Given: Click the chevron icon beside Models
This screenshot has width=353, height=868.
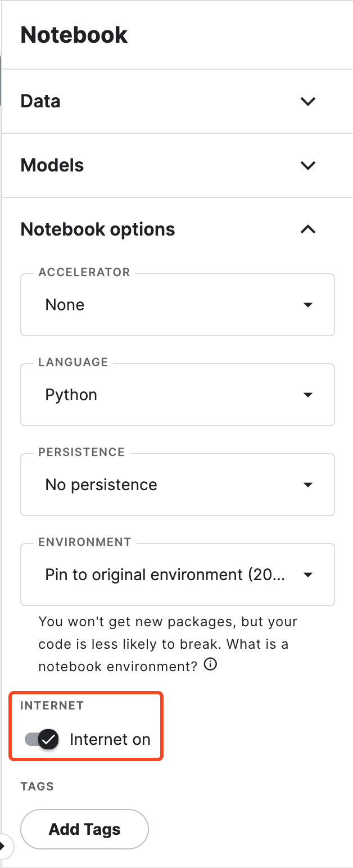Looking at the screenshot, I should 307,166.
